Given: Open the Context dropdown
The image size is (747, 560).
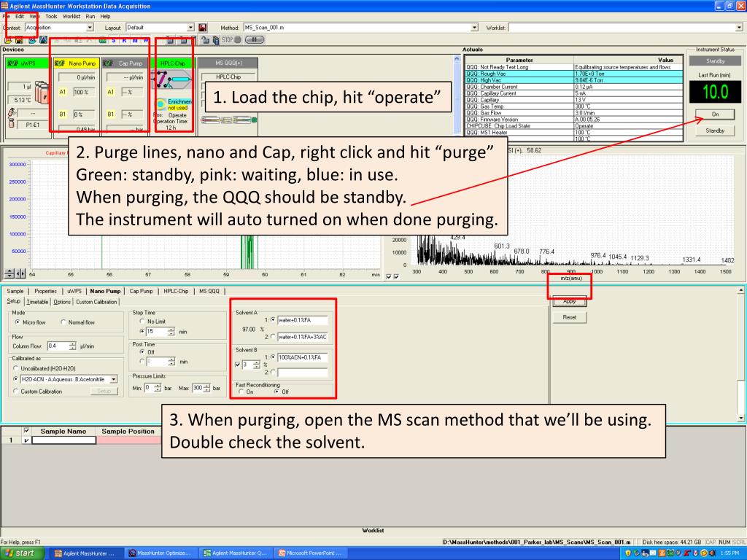Looking at the screenshot, I should pyautogui.click(x=90, y=28).
